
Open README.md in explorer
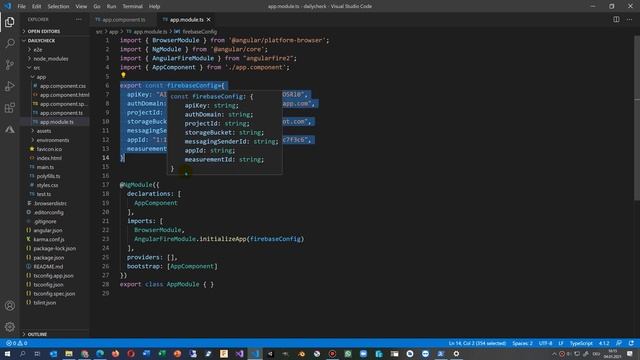tap(48, 267)
